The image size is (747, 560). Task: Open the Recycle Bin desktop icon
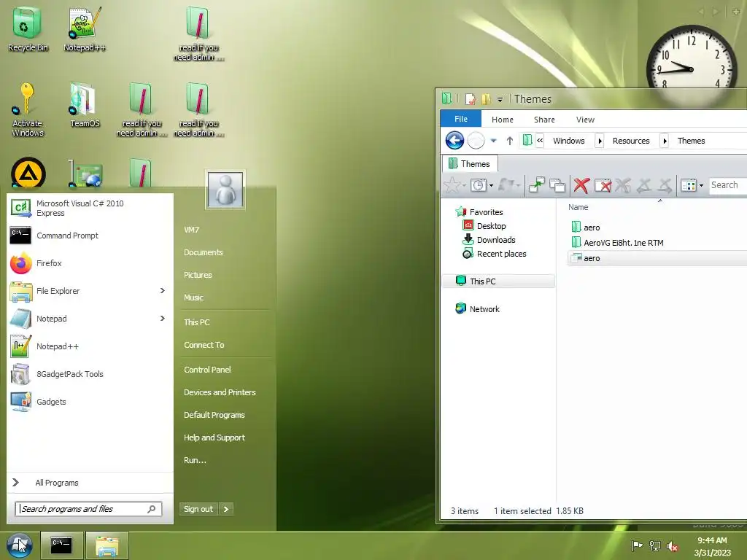[27, 29]
